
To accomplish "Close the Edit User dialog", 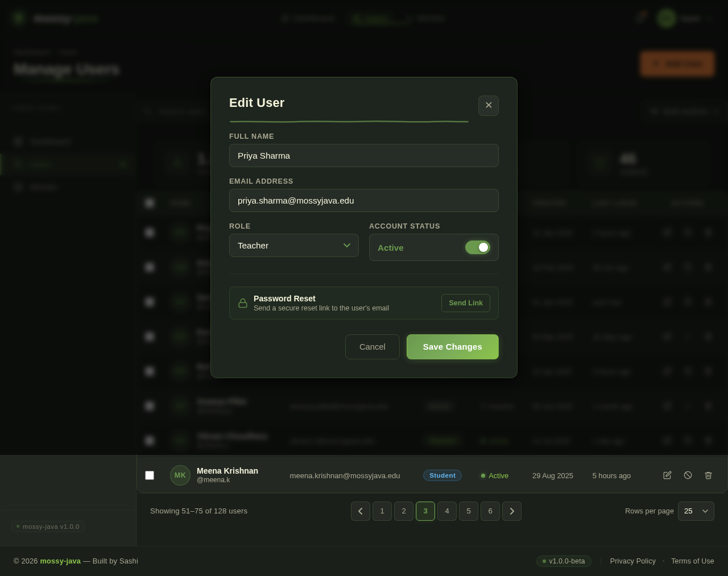I will coord(488,106).
